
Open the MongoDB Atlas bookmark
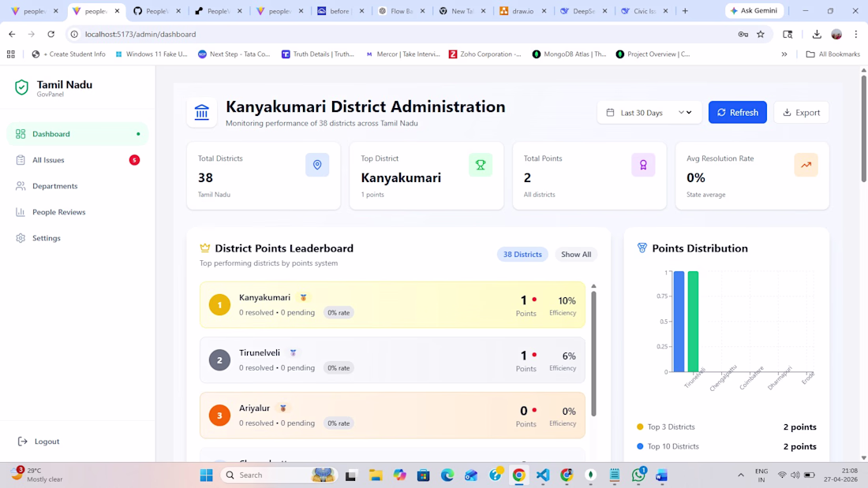click(x=569, y=54)
